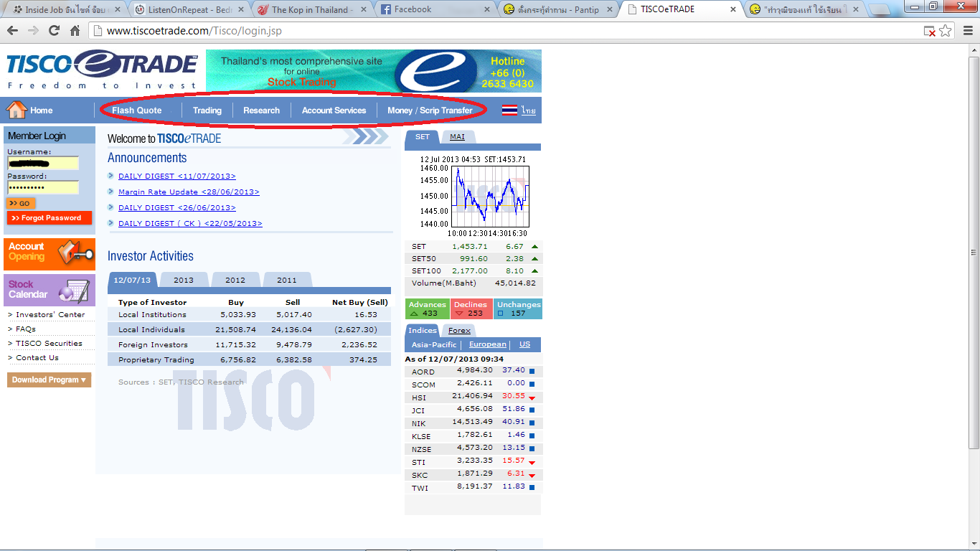The width and height of the screenshot is (980, 551).
Task: Open the Research menu
Action: [261, 110]
